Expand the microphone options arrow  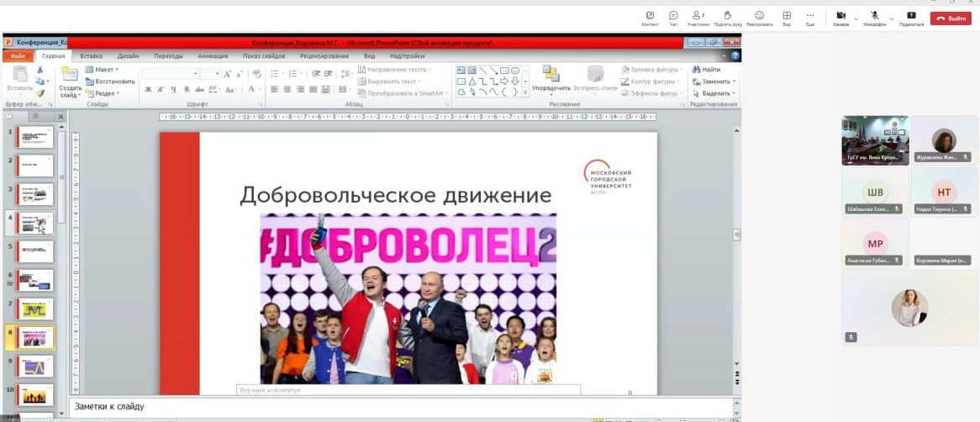click(x=892, y=18)
